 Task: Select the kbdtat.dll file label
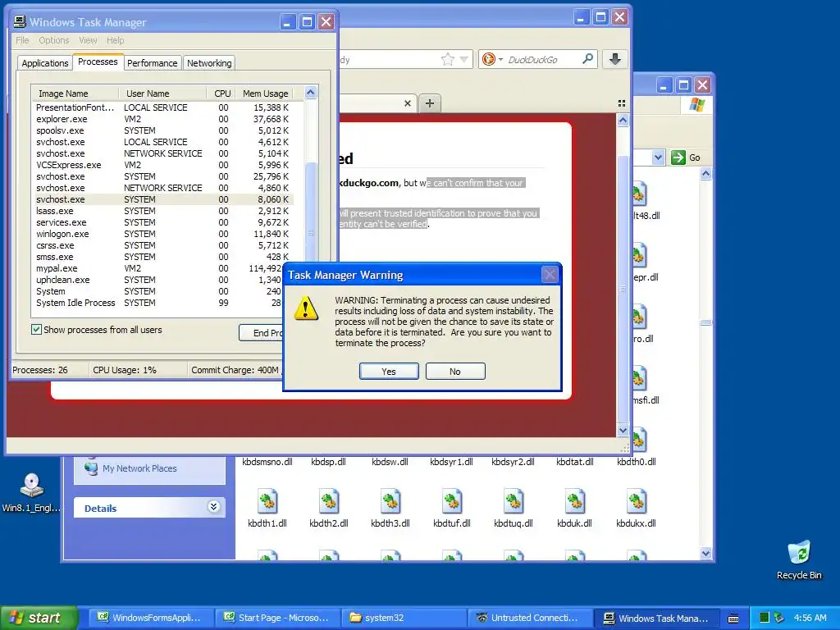(x=575, y=462)
